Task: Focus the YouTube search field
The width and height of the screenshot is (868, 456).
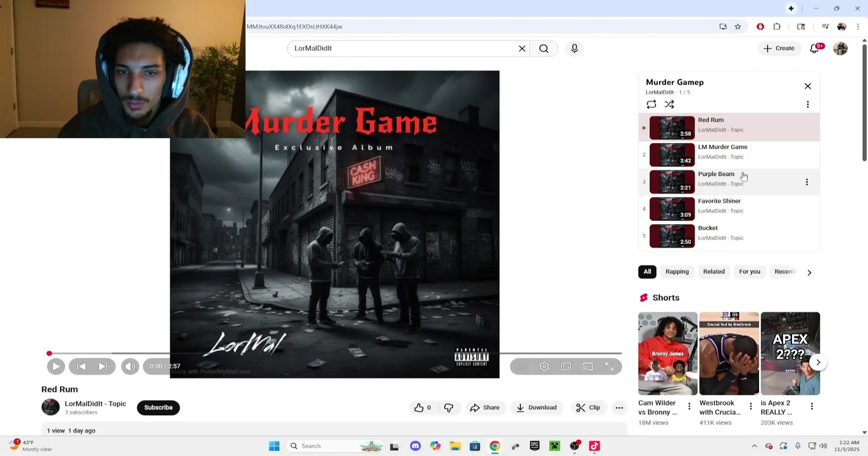Action: pos(403,49)
